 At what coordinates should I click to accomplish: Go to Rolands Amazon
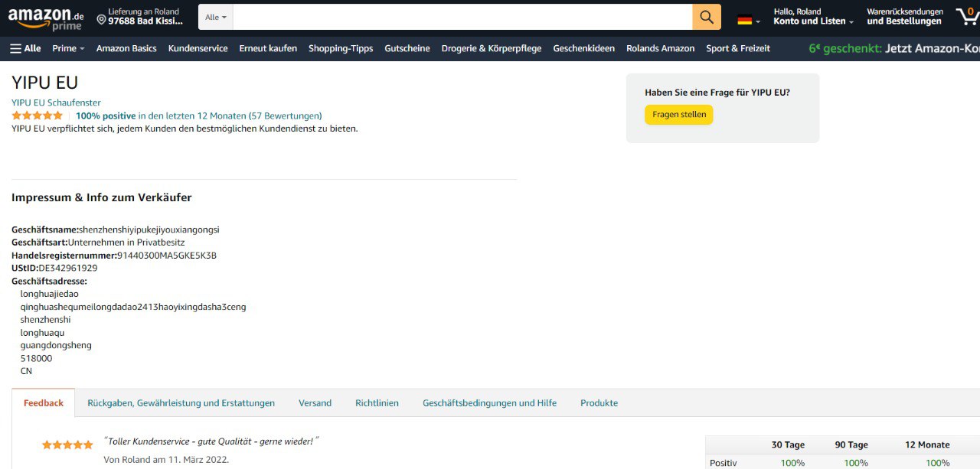(x=660, y=48)
